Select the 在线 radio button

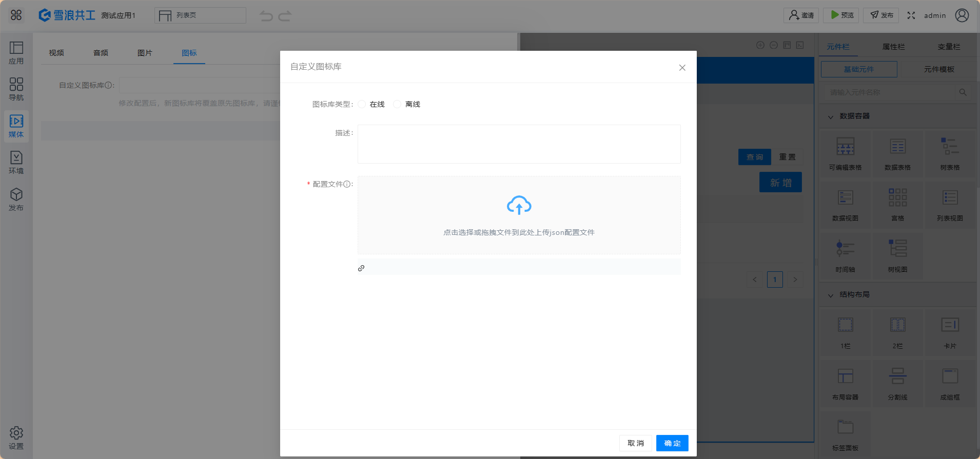(362, 104)
